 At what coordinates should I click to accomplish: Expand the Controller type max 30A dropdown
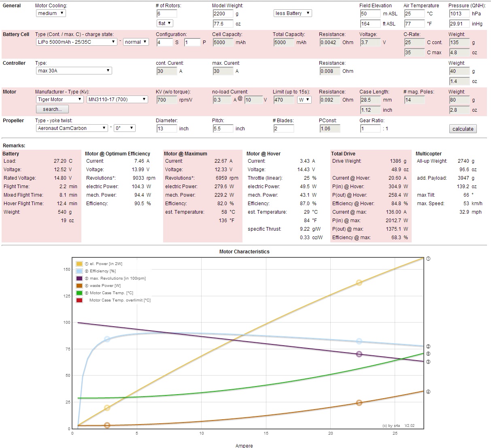(74, 71)
